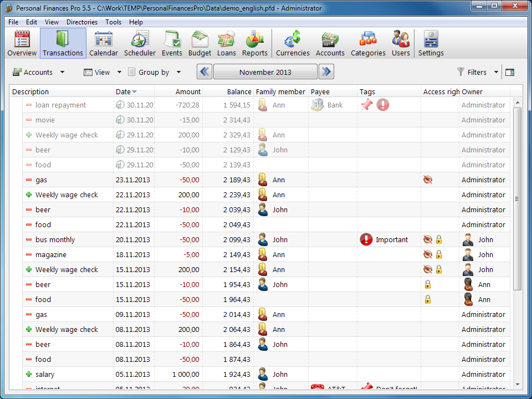
Task: Toggle lock icon on 15.11.2013 Weekly wage check
Action: coord(439,269)
